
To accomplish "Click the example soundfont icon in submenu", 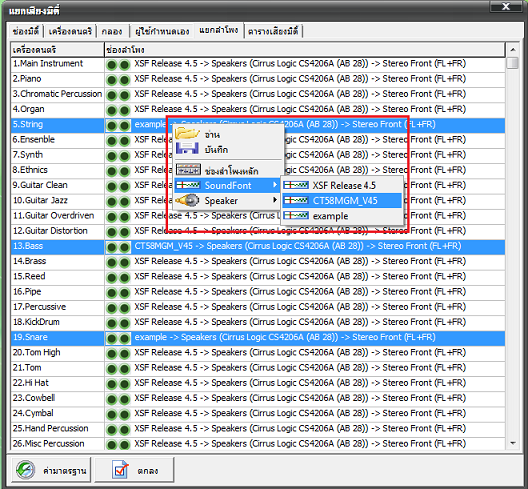I will click(x=296, y=216).
